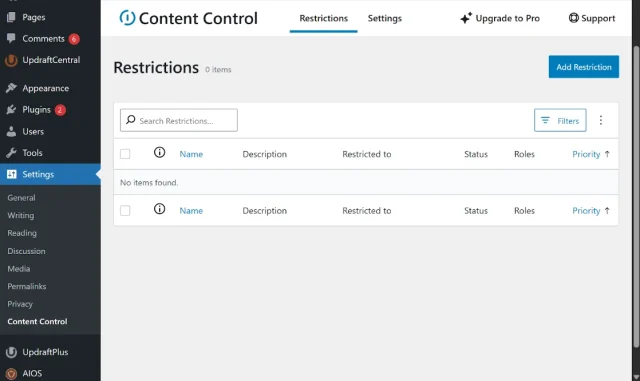Click the Priority sort arrow in header

(x=607, y=154)
